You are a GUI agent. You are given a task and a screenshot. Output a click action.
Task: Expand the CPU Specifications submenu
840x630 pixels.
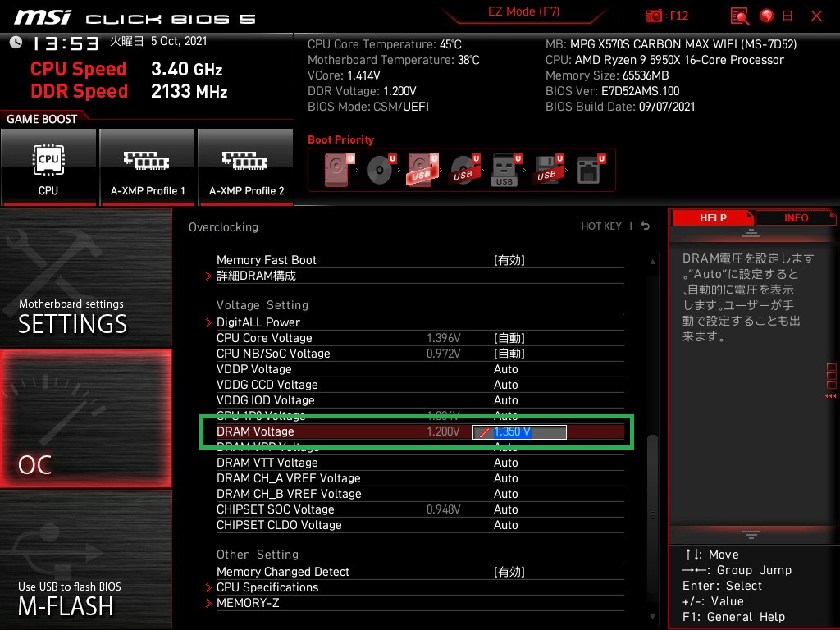(x=267, y=587)
